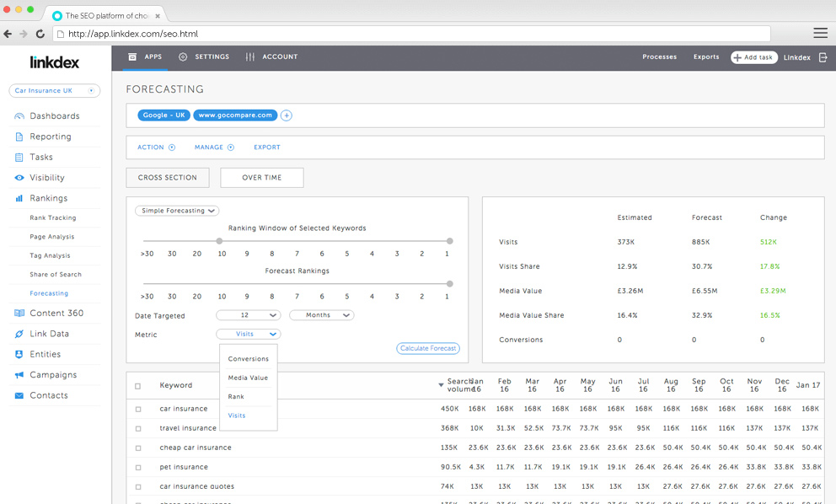Click the Settings gear icon
Image resolution: width=836 pixels, height=504 pixels.
(x=183, y=56)
